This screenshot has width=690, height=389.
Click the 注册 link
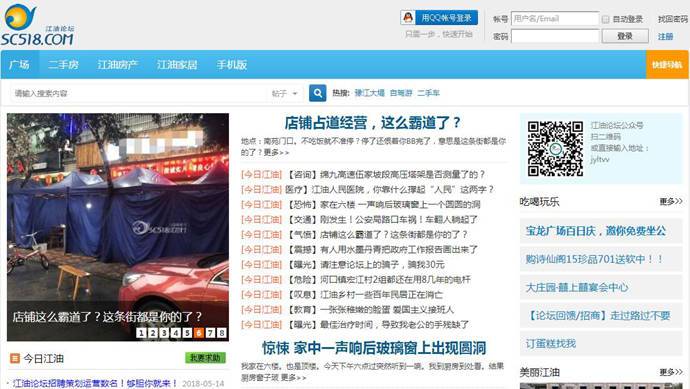click(x=665, y=37)
